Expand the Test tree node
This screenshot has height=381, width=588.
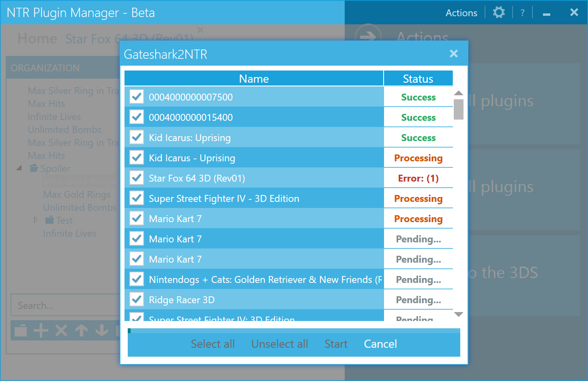pyautogui.click(x=36, y=220)
